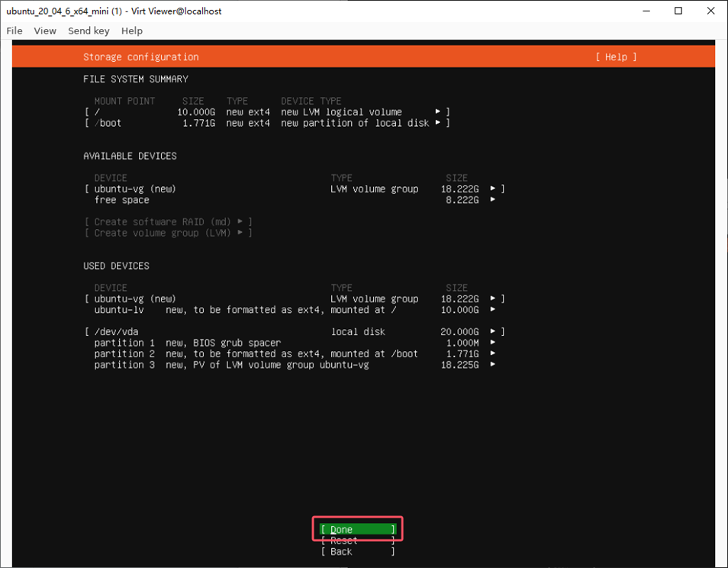Select the Done button

tap(358, 530)
